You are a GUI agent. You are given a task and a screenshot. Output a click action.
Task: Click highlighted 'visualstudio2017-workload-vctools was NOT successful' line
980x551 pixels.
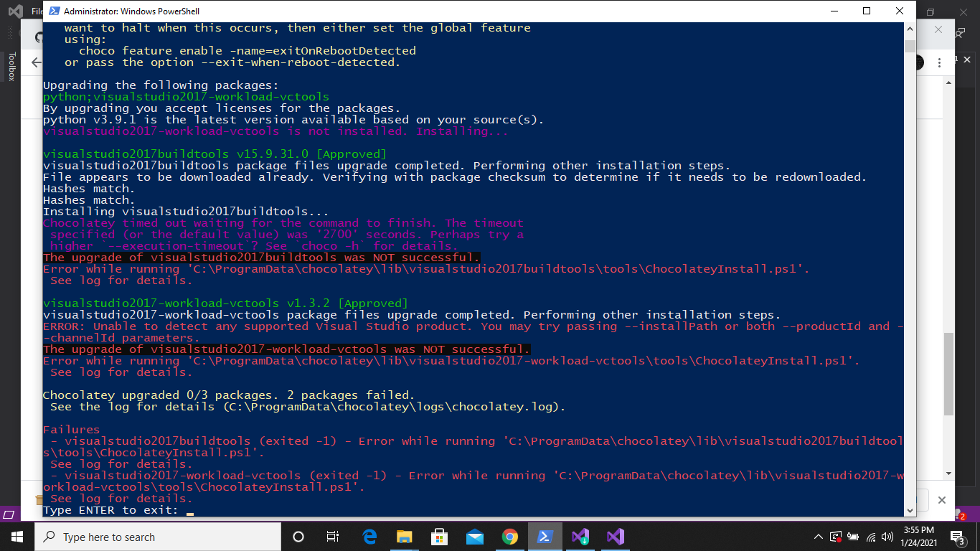(x=286, y=349)
